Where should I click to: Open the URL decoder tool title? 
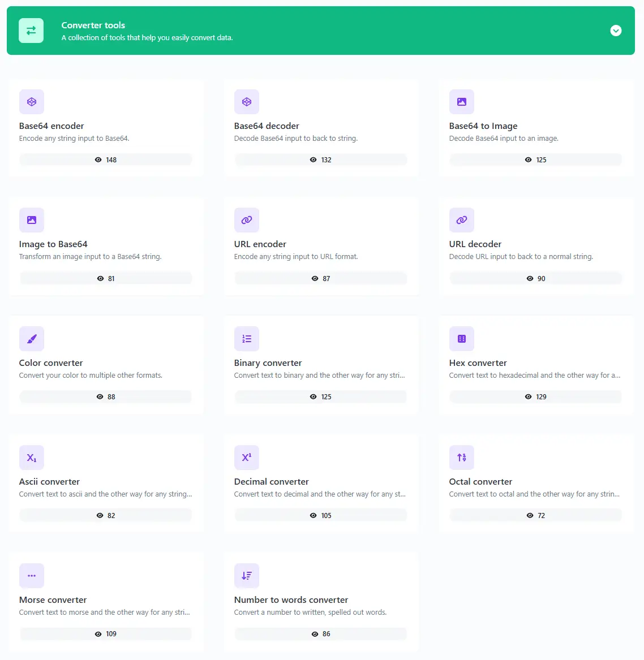pyautogui.click(x=475, y=244)
